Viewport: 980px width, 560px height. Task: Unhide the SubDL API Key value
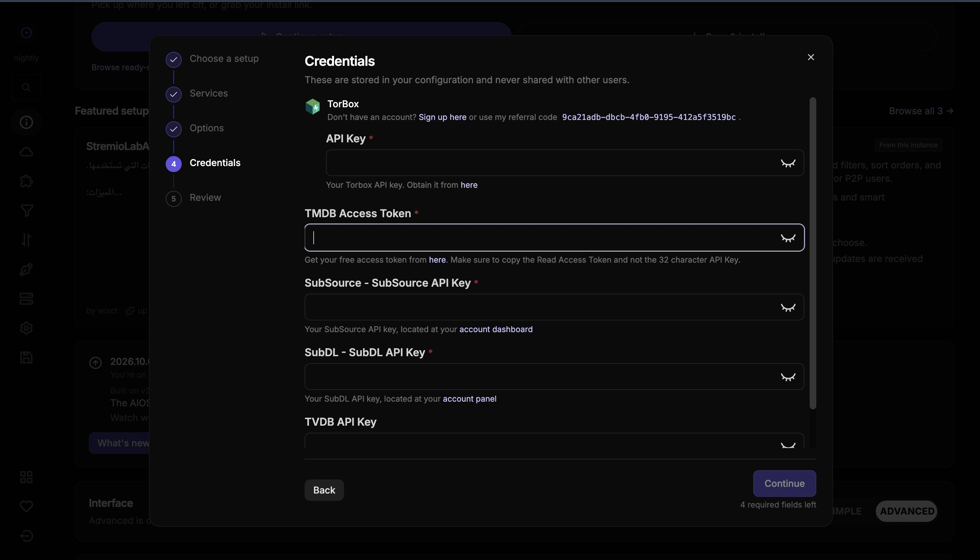point(788,377)
